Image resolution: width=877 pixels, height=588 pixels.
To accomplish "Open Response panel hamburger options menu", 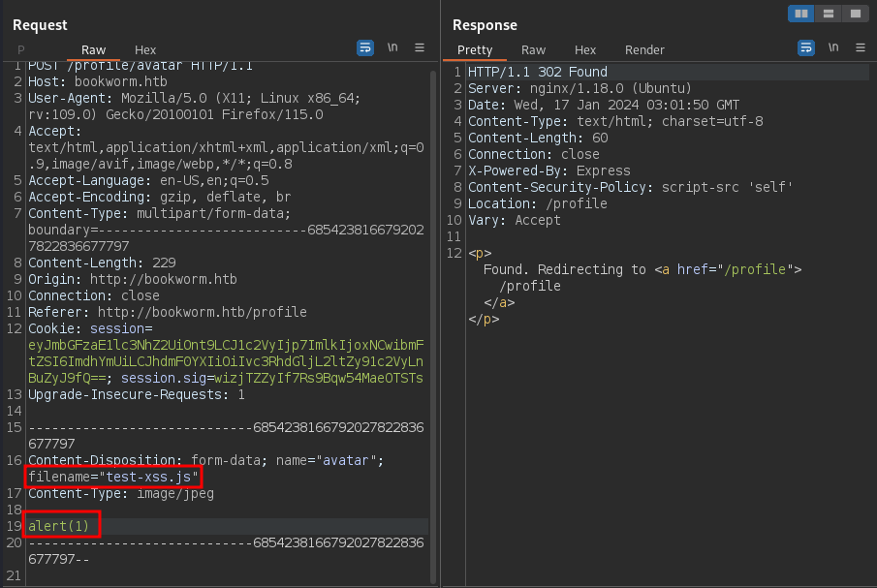I will 860,48.
